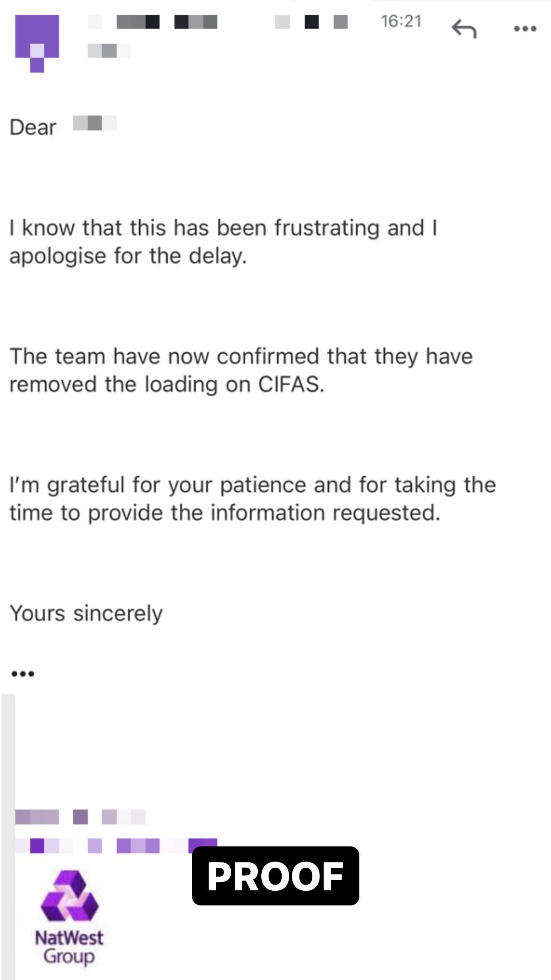Click the NatWest Group logo

click(69, 896)
